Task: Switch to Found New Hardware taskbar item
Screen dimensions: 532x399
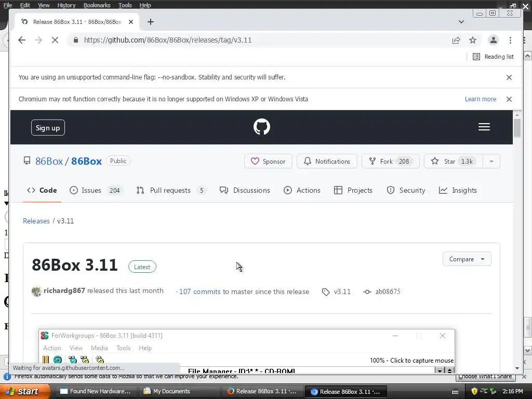Action: pyautogui.click(x=95, y=391)
